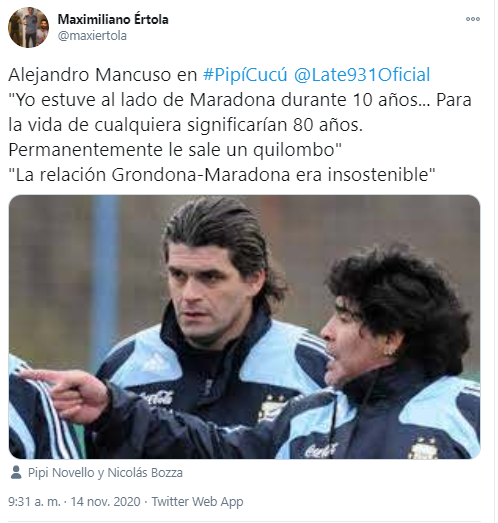Open tagged users Pipi Novello y Nicolás Bozza
The height and width of the screenshot is (523, 498).
click(x=105, y=473)
